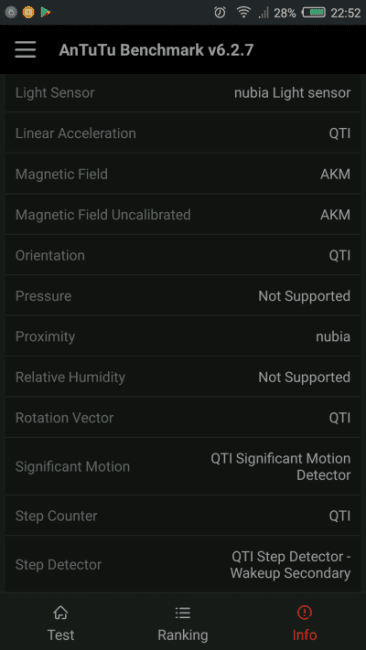Select the Linear Acceleration row
Screen dimensions: 366x650
click(183, 133)
